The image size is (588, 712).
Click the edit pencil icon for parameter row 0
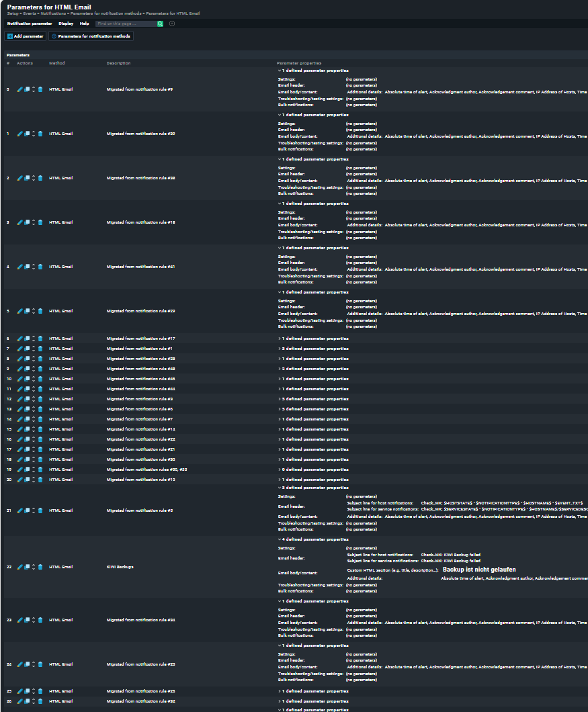[x=19, y=89]
